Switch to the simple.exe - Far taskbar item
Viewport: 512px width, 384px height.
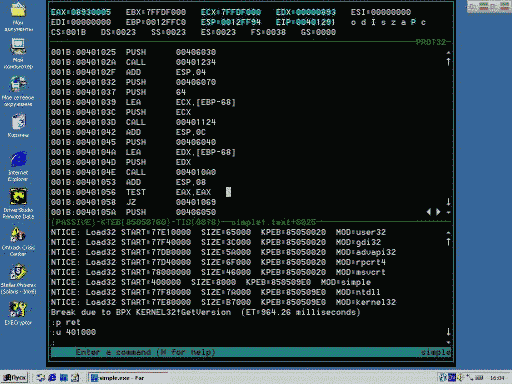[128, 378]
